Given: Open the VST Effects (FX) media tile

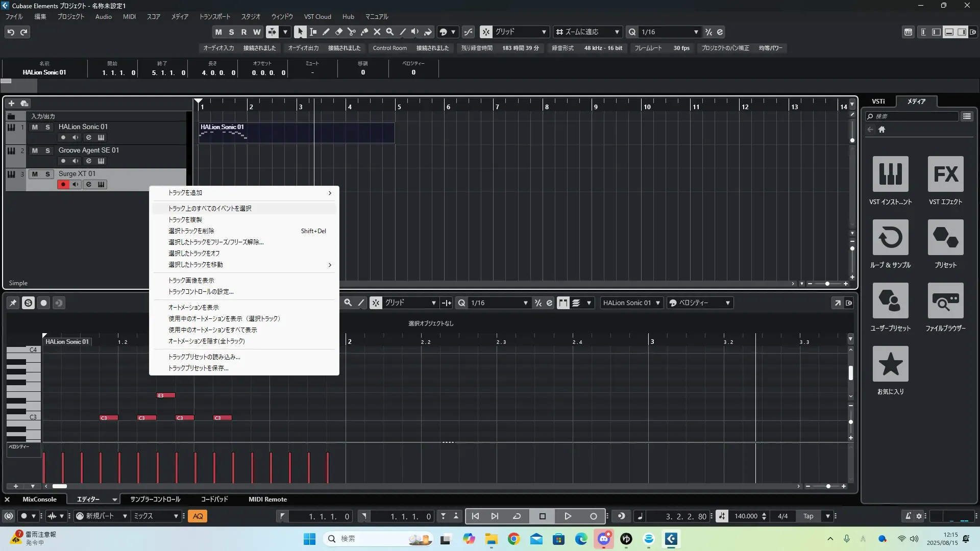Looking at the screenshot, I should pos(945,174).
